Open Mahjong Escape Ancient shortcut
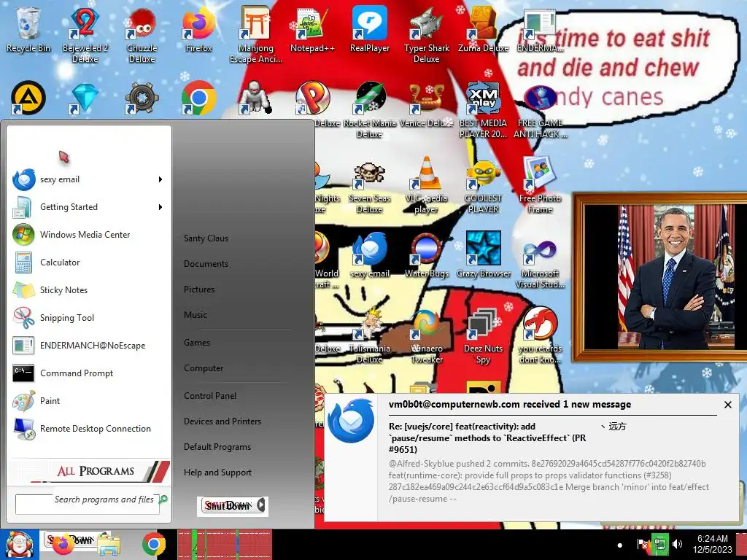The width and height of the screenshot is (747, 560). [256, 34]
